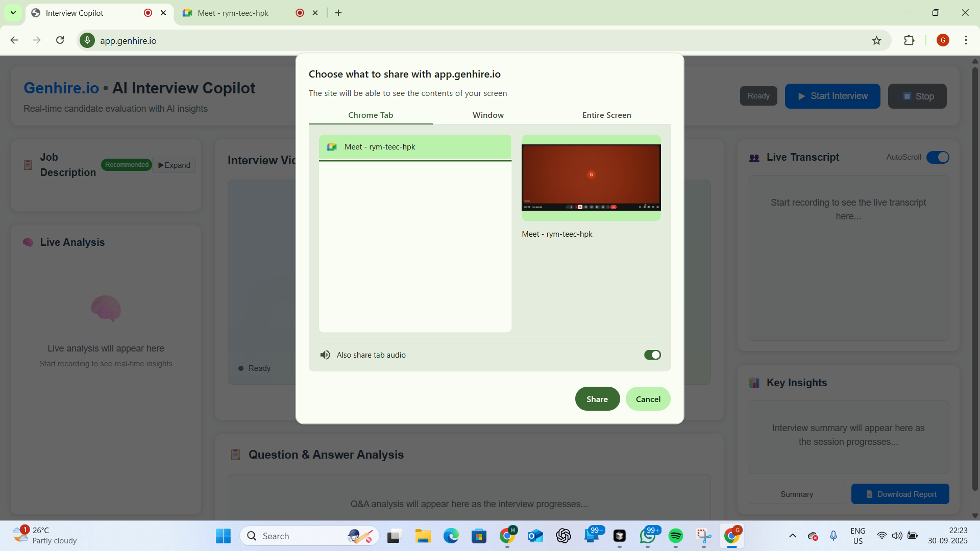
Task: Expand hidden system tray icons
Action: pos(792,536)
